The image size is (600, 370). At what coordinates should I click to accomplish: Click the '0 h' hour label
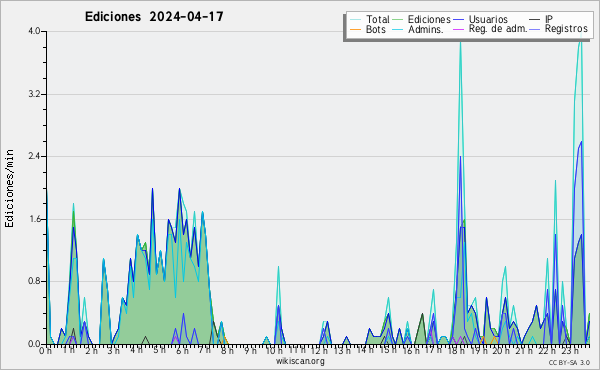46,351
